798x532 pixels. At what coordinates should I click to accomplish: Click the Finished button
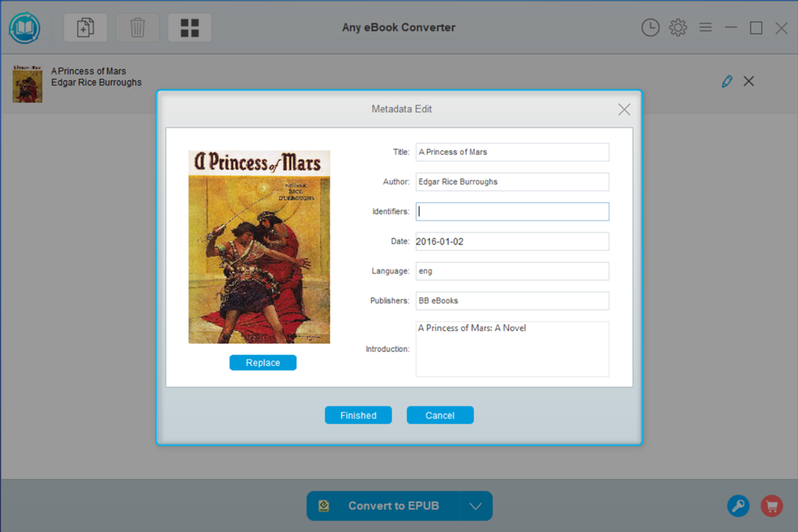tap(358, 415)
